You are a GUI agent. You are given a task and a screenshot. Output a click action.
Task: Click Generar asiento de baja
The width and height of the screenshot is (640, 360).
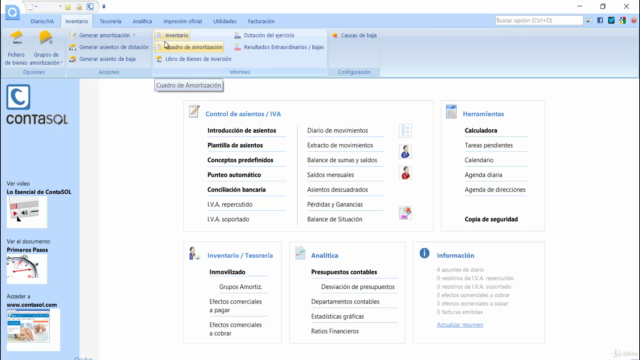[x=102, y=59]
